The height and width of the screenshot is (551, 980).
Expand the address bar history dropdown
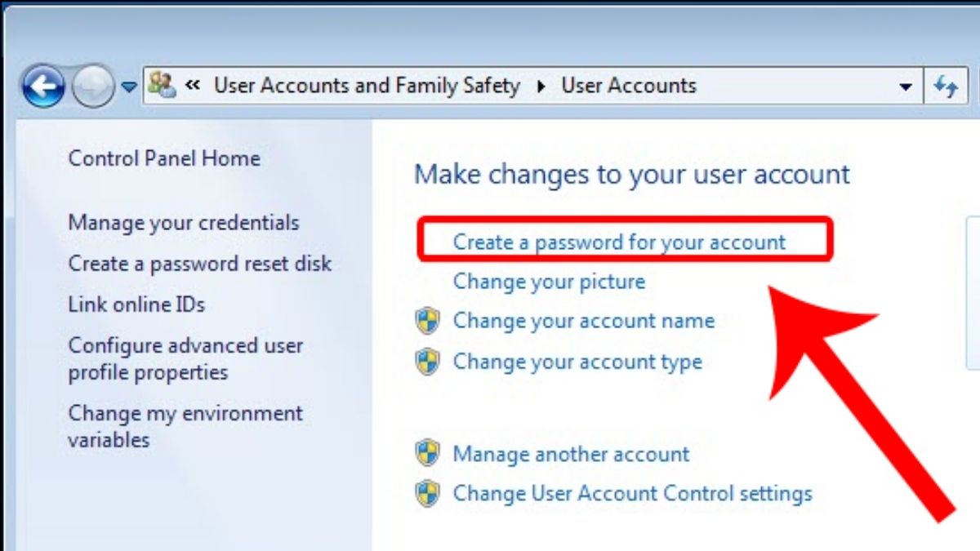click(905, 87)
